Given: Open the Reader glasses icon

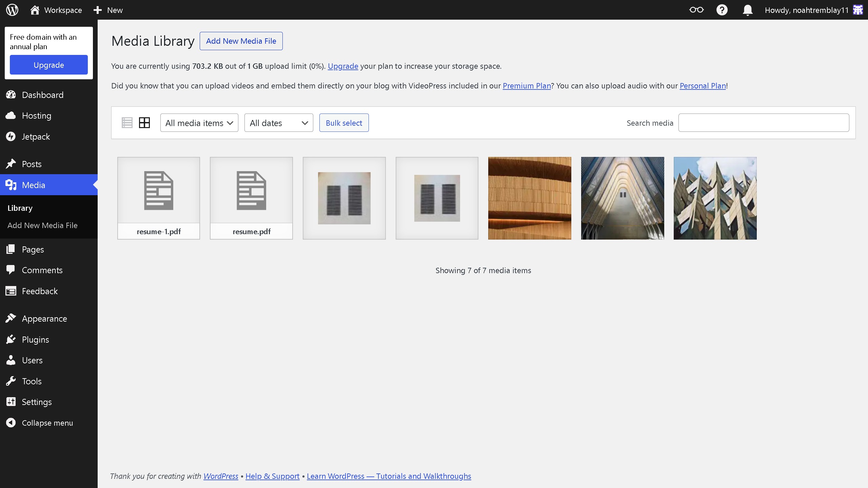Looking at the screenshot, I should (696, 10).
